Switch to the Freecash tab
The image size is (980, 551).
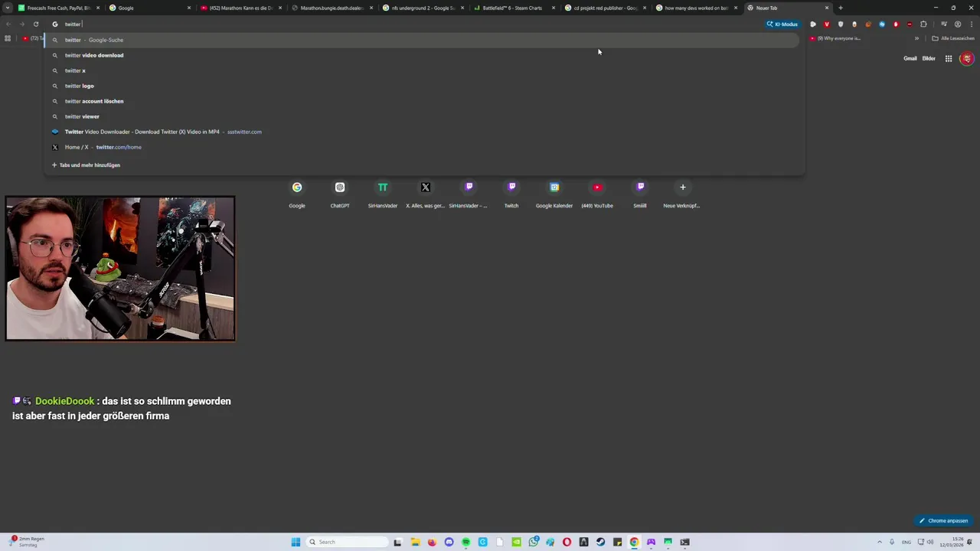[x=57, y=8]
